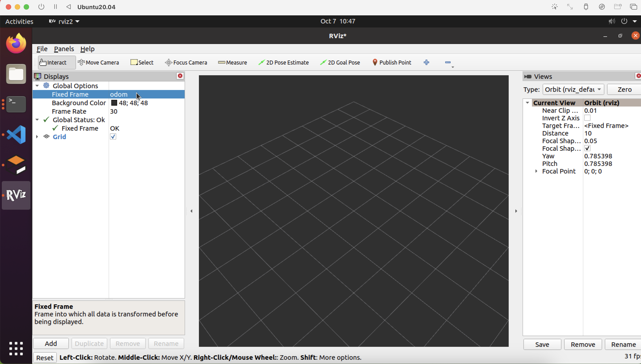
Task: Change Background Color swatch value
Action: 114,103
